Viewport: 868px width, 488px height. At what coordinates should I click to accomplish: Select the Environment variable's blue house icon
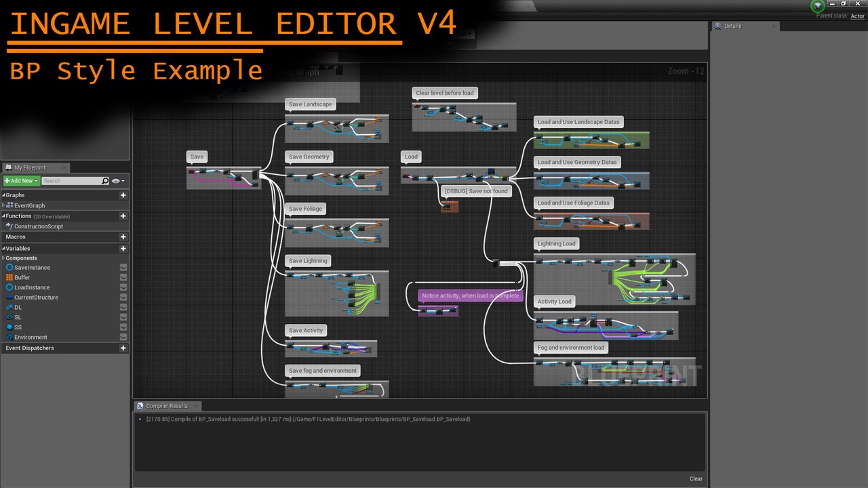click(9, 337)
